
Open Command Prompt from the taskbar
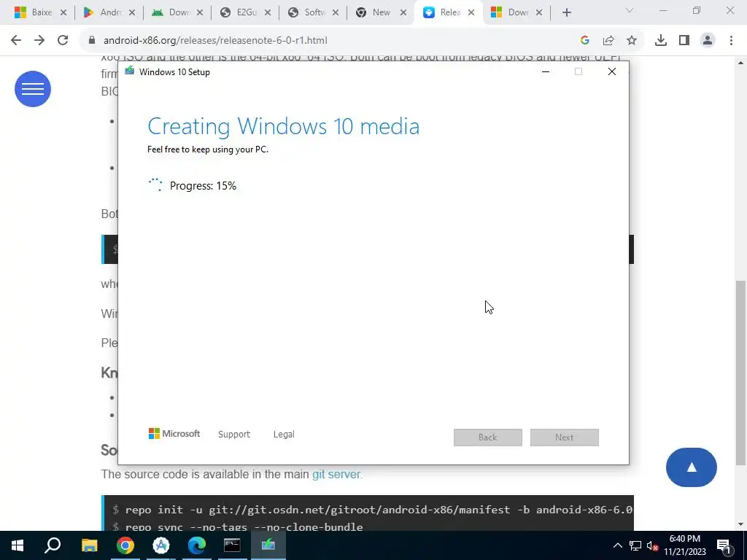click(232, 545)
